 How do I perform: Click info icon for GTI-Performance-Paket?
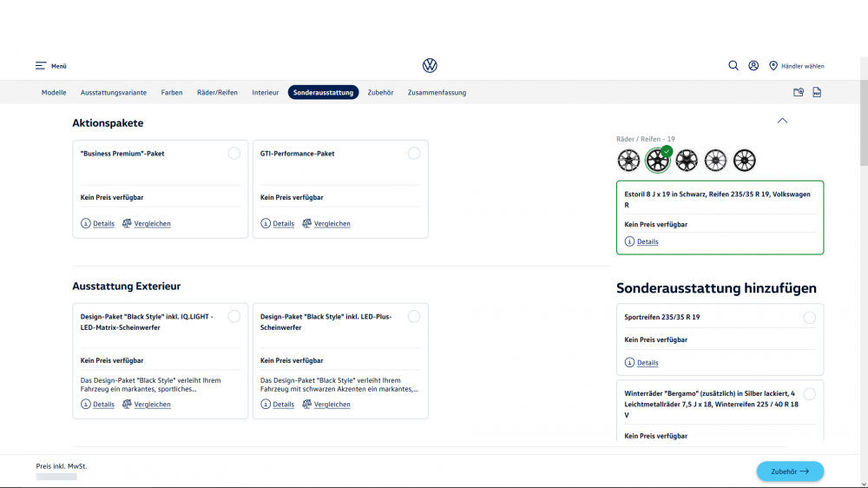pos(265,223)
